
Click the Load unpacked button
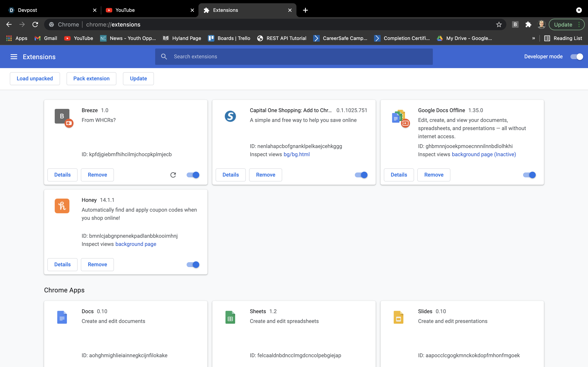tap(35, 79)
